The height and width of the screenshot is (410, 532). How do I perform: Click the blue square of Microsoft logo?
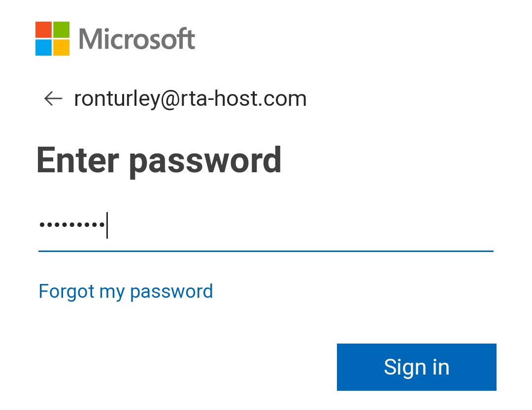pyautogui.click(x=43, y=47)
